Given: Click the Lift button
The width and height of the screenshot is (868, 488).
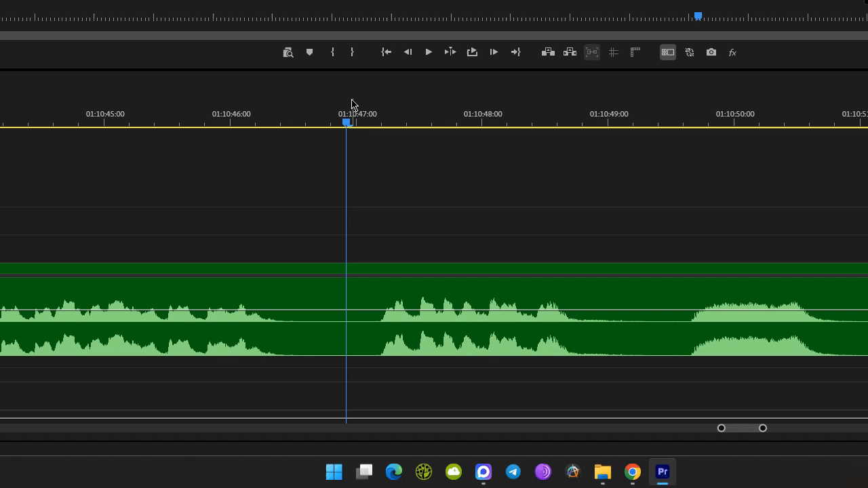Looking at the screenshot, I should tap(548, 52).
